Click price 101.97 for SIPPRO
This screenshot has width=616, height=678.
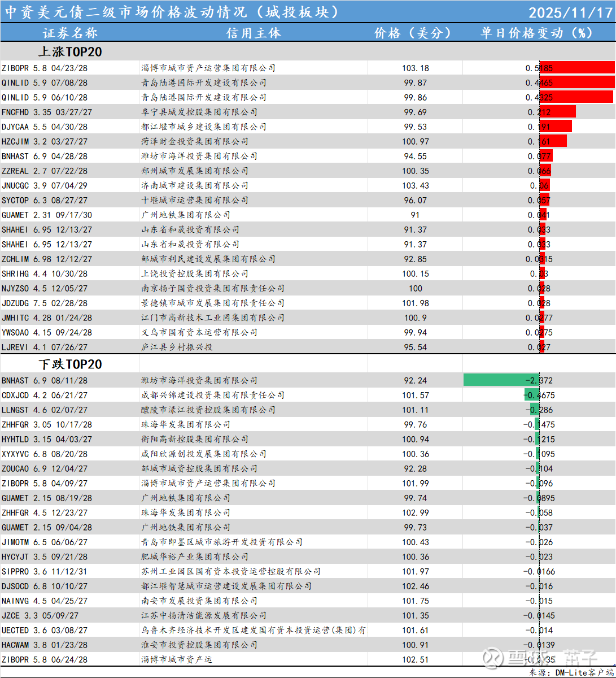416,571
